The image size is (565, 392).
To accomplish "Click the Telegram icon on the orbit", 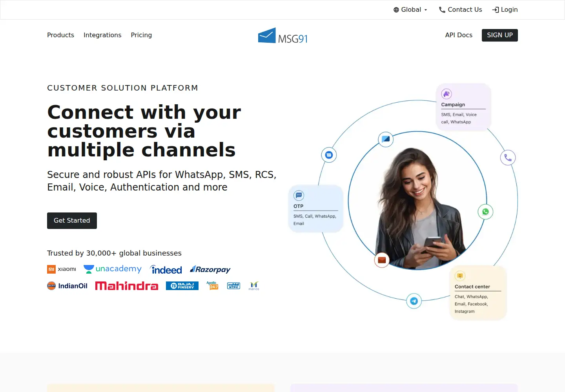I will click(x=414, y=301).
